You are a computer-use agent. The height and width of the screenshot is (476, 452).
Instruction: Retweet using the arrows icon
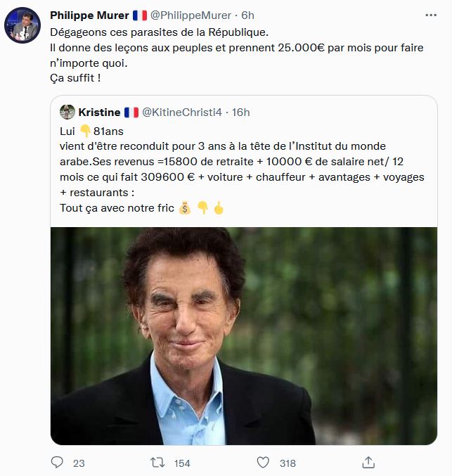160,463
